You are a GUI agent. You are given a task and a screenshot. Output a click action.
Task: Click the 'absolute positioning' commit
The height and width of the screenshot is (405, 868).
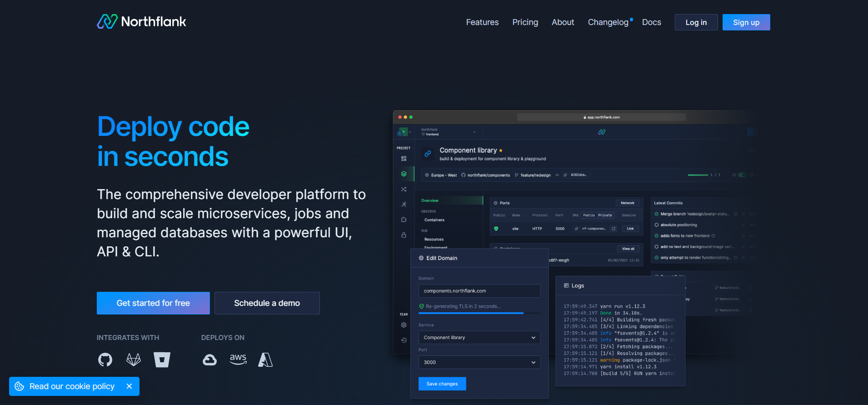[678, 225]
